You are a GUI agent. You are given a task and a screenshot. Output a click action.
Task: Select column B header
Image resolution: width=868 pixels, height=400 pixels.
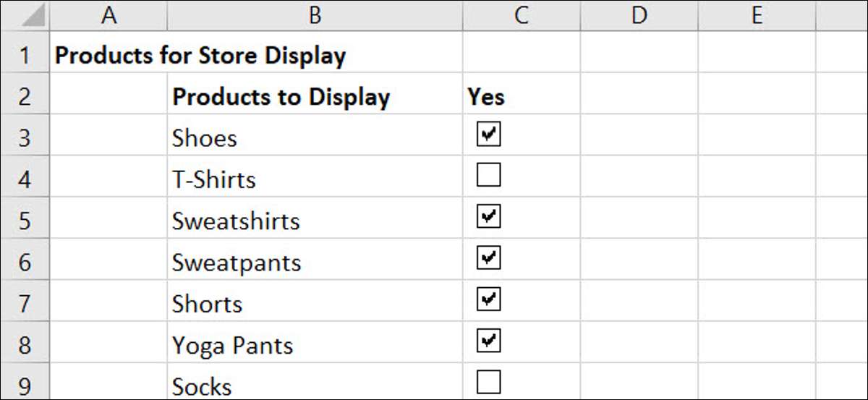pos(315,16)
